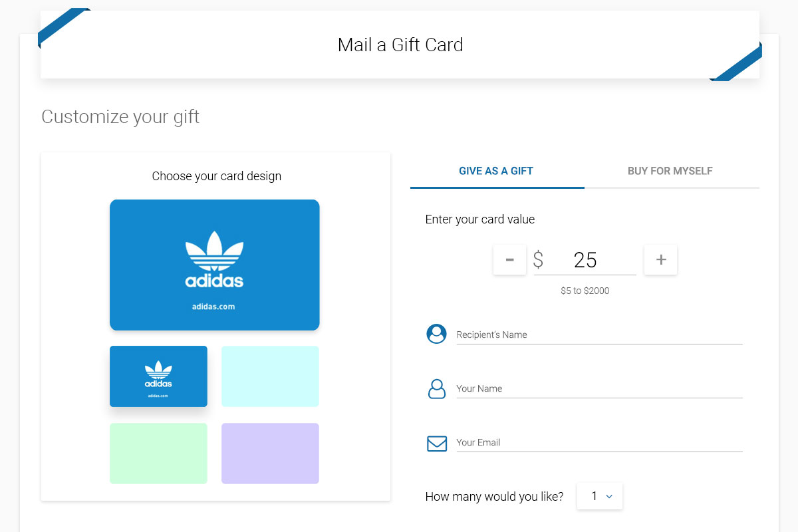
Task: Select the small blue adidas card design
Action: 158,376
